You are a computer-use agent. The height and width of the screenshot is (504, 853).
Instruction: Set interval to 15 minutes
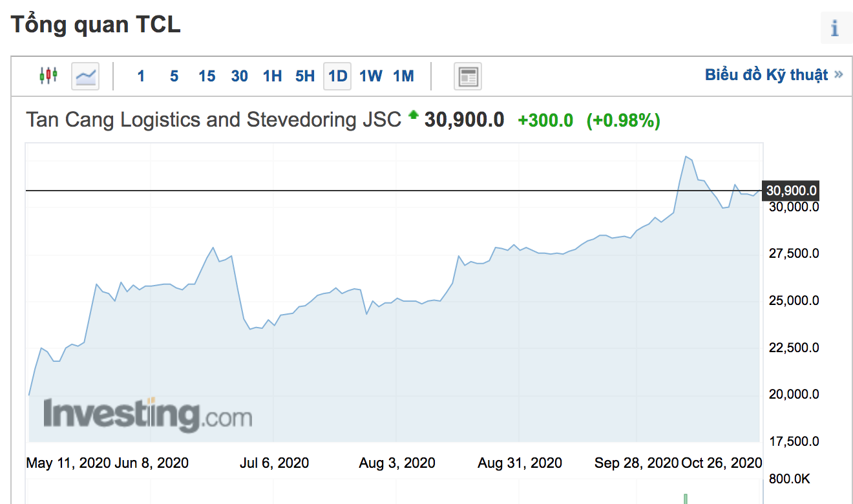[x=207, y=76]
